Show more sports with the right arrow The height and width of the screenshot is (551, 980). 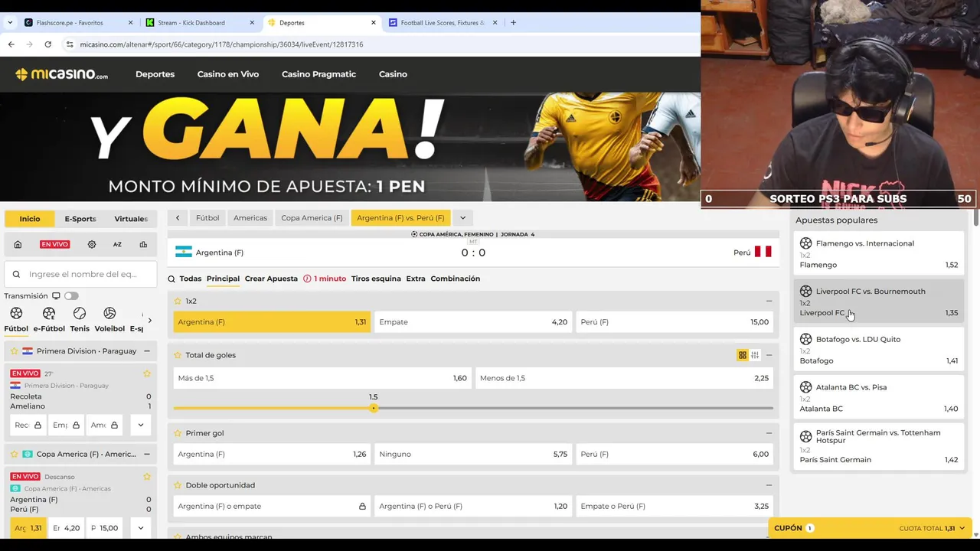[149, 321]
